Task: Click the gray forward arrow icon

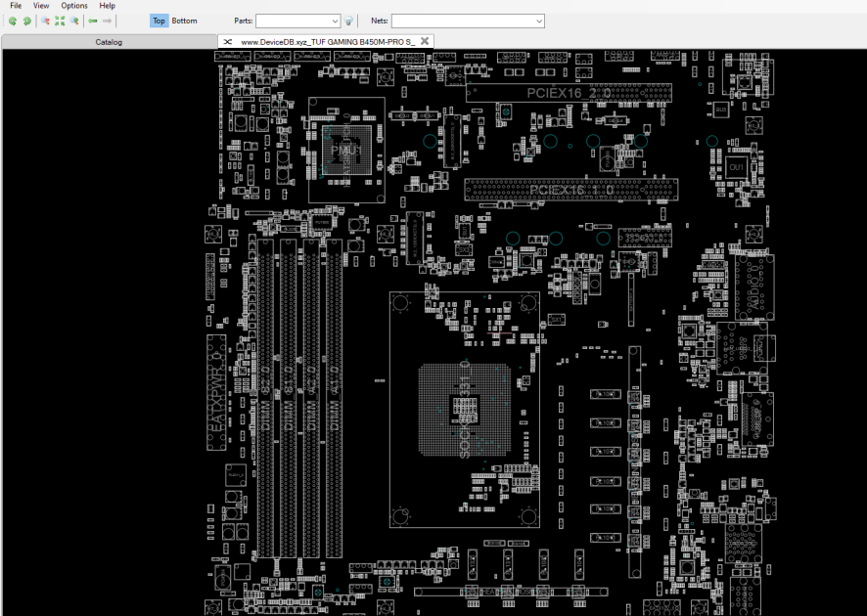Action: coord(108,21)
